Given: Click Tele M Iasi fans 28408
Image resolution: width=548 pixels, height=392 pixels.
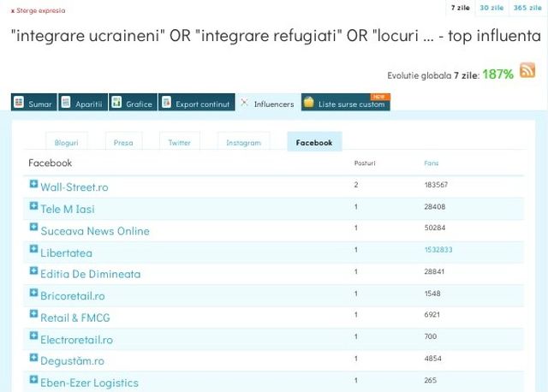Looking at the screenshot, I should pos(435,206).
